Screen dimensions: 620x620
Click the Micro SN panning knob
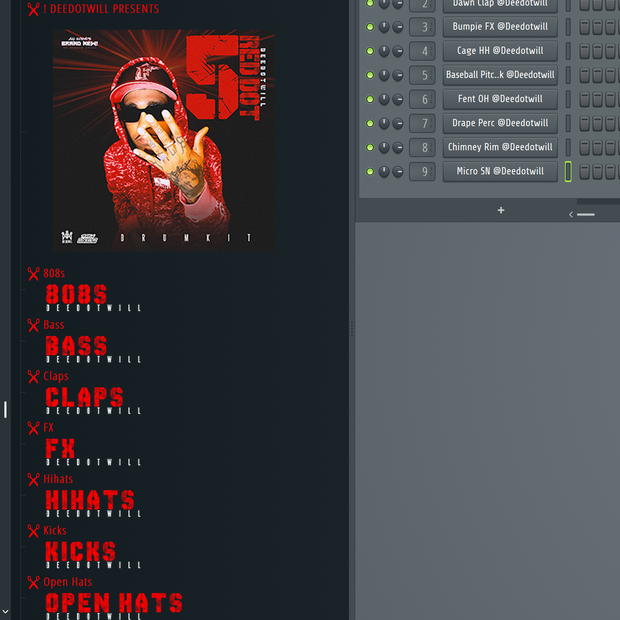click(384, 172)
